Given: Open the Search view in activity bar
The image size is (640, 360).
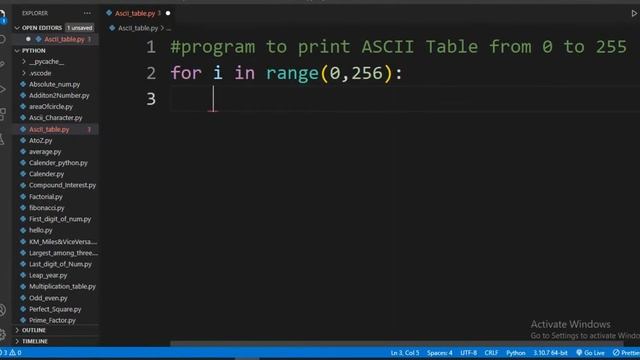Looking at the screenshot, I should tap(3, 40).
